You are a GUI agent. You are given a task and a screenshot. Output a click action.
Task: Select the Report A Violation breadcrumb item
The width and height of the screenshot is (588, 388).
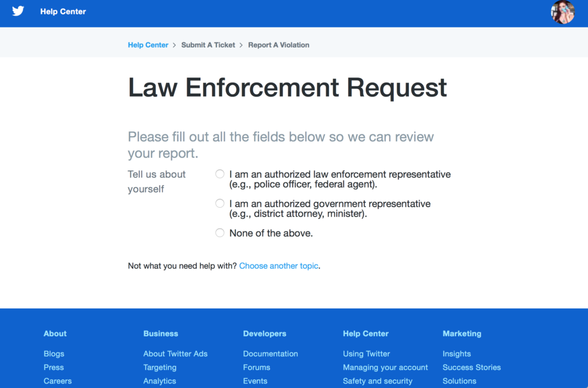(278, 45)
